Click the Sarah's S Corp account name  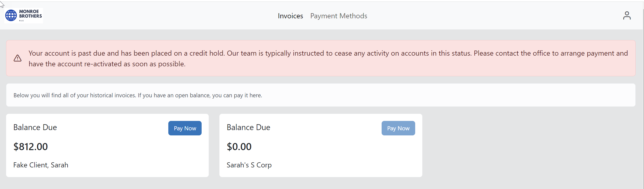(249, 165)
